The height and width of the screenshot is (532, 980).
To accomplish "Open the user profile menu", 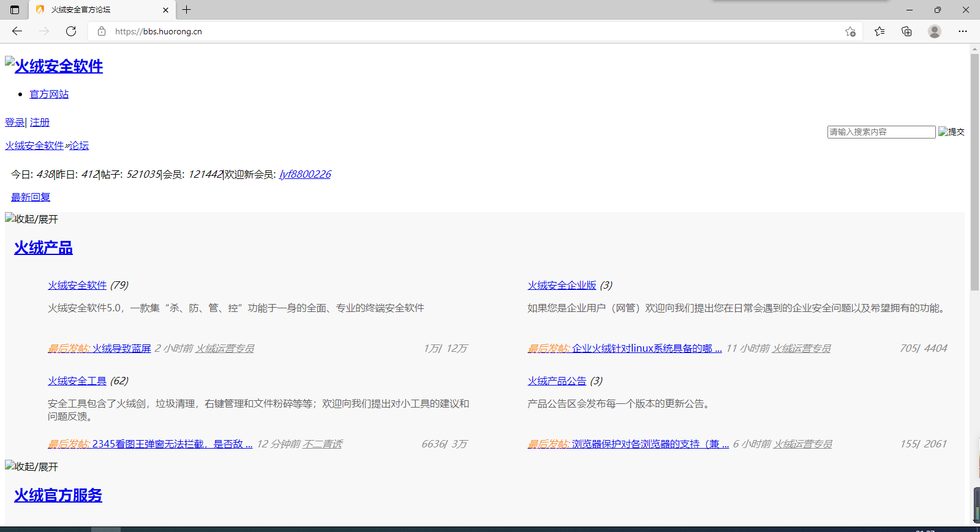I will (934, 31).
